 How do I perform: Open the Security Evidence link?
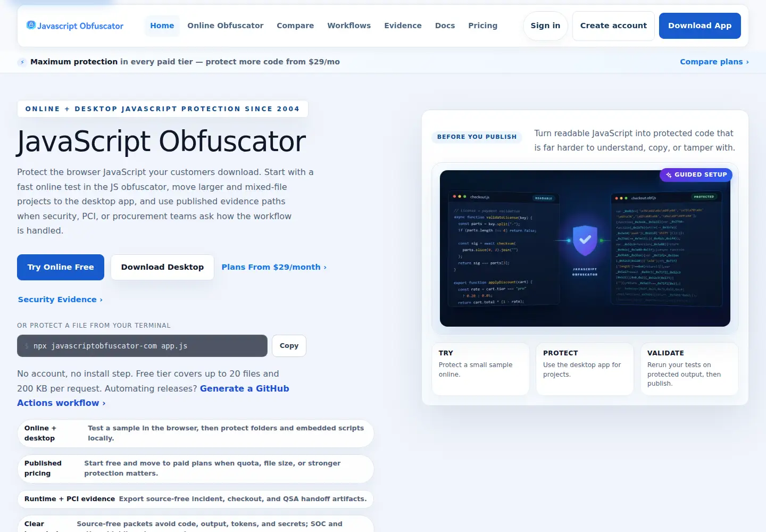point(60,300)
